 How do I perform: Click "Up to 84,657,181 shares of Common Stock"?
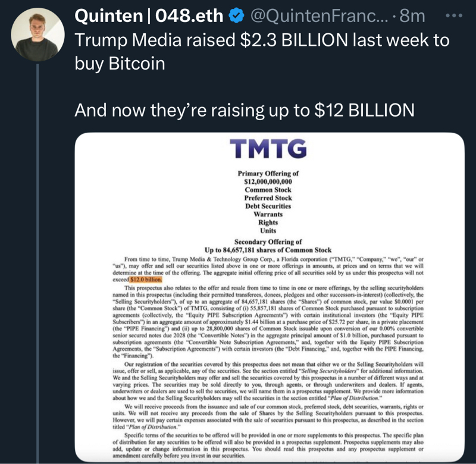pyautogui.click(x=268, y=250)
